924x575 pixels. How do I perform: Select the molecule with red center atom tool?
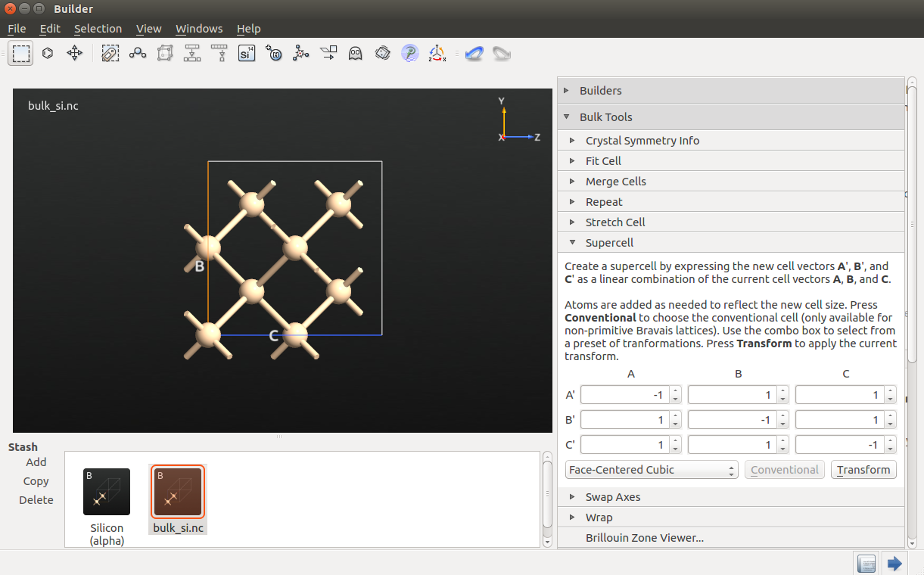coord(301,54)
